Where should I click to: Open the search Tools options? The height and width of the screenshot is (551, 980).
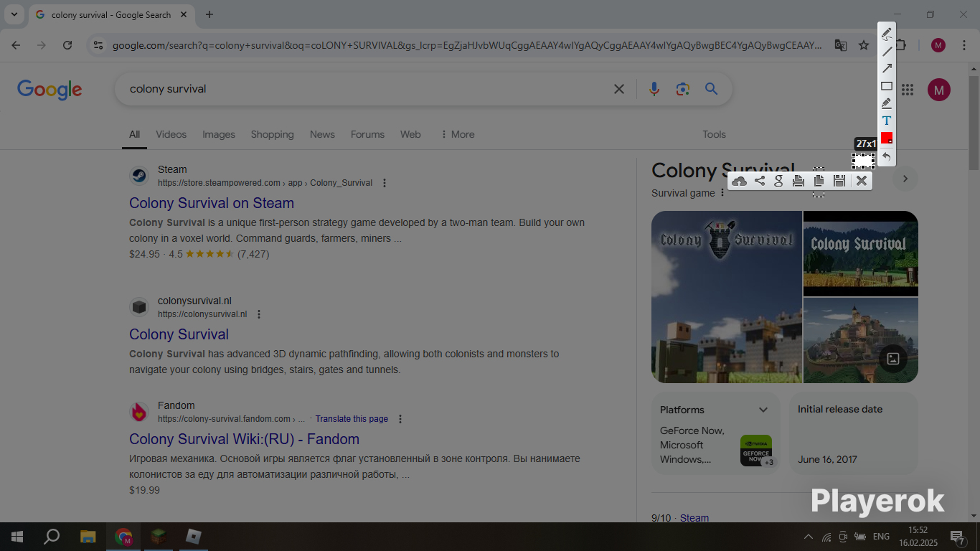point(714,134)
